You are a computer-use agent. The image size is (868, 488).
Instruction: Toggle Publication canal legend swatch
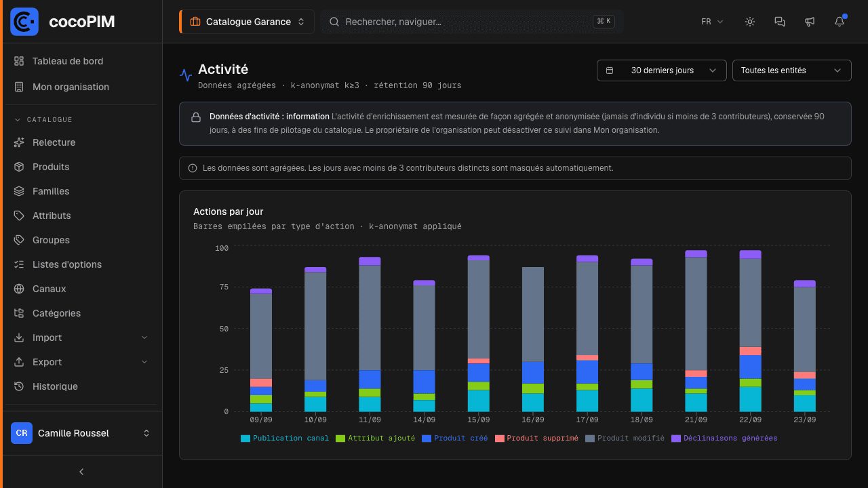click(245, 439)
